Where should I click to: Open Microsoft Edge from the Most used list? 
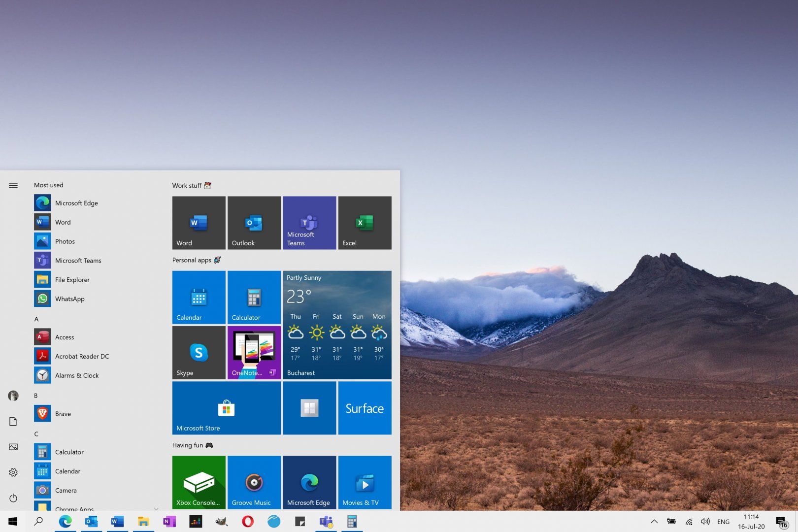96,203
